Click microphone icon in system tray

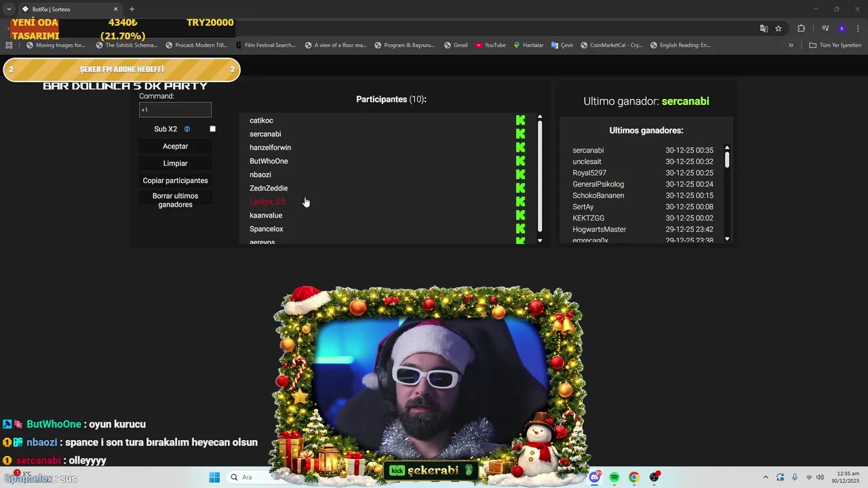[x=795, y=477]
